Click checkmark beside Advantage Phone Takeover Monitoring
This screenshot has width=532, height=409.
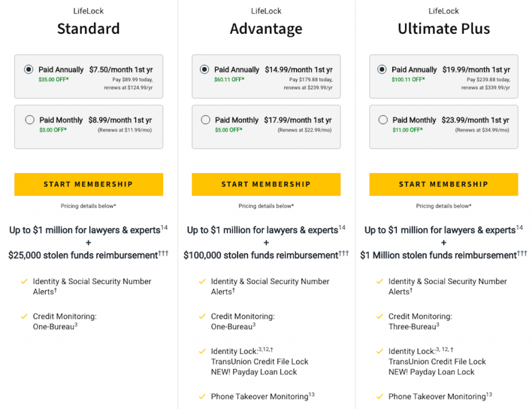pos(202,397)
